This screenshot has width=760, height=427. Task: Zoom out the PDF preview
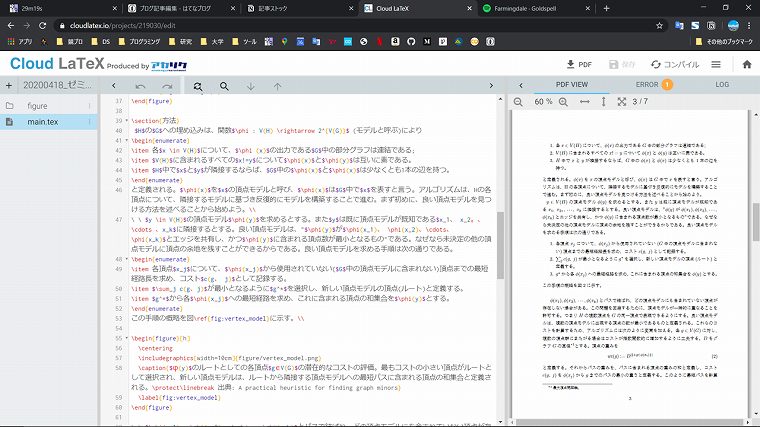click(x=518, y=102)
